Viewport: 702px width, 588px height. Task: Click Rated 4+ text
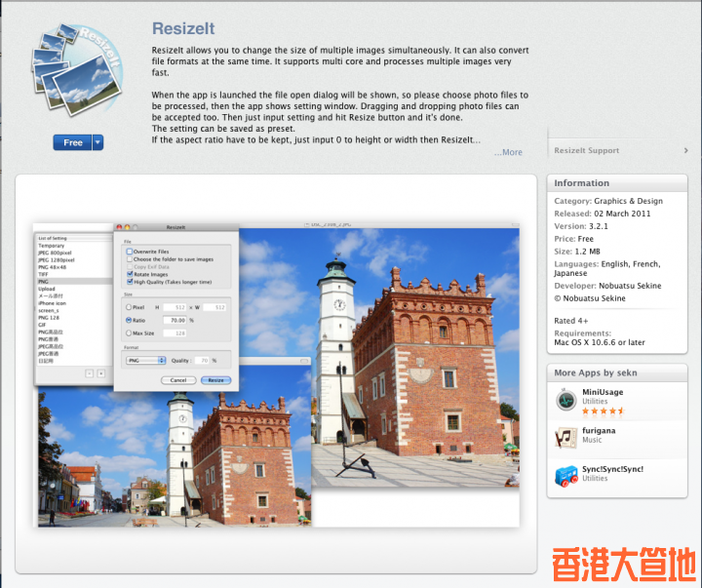pyautogui.click(x=570, y=321)
